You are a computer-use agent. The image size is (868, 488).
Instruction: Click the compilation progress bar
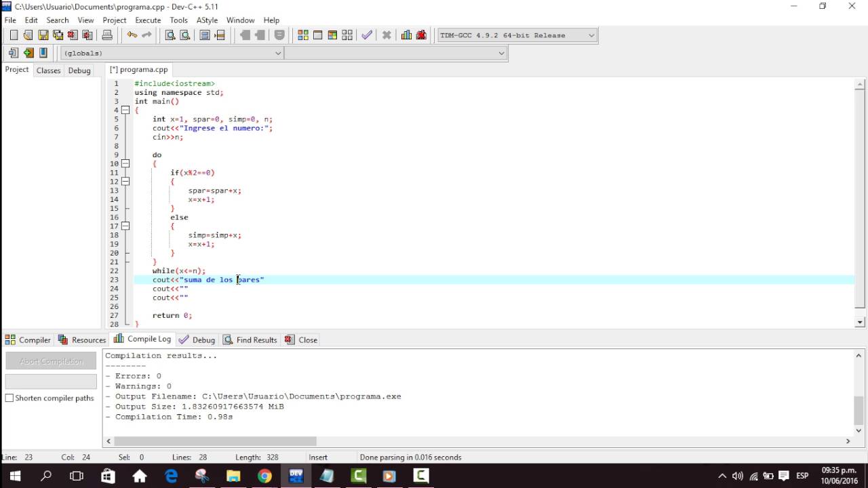[52, 382]
